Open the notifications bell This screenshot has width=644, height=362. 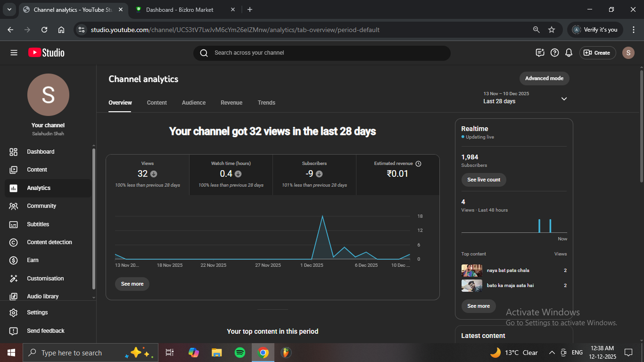569,53
